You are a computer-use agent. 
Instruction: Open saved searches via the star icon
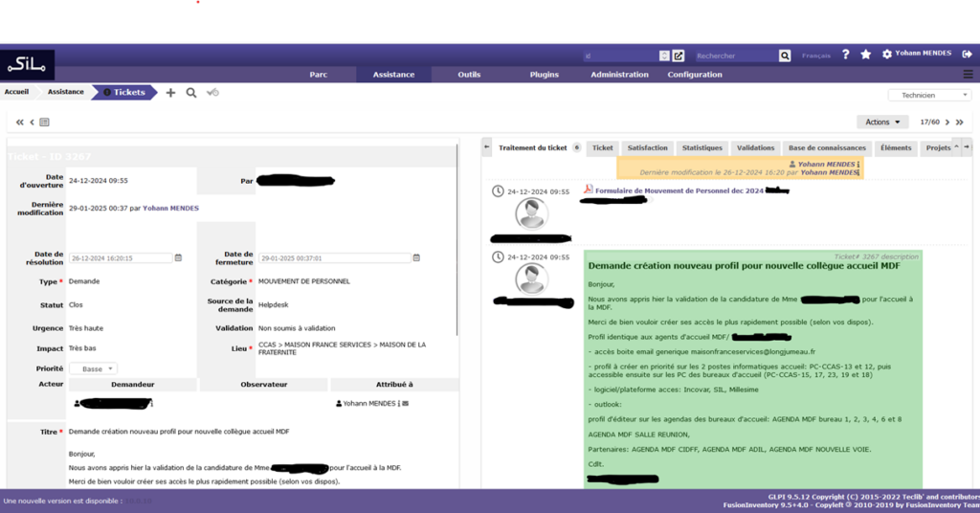point(866,55)
